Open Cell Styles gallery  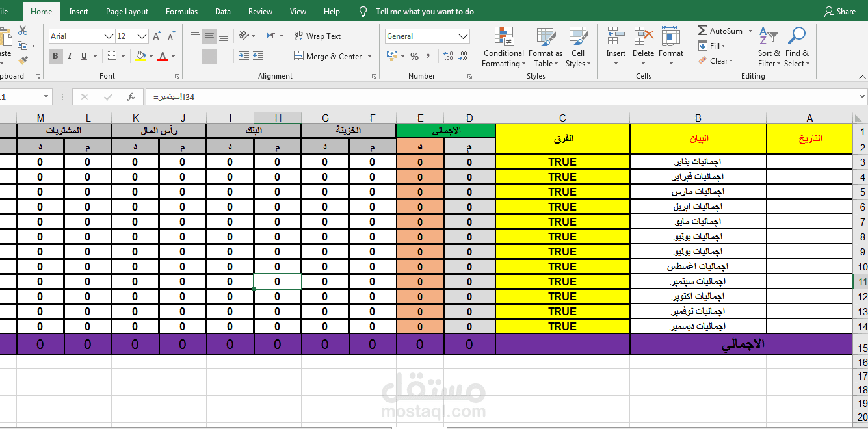pos(578,47)
